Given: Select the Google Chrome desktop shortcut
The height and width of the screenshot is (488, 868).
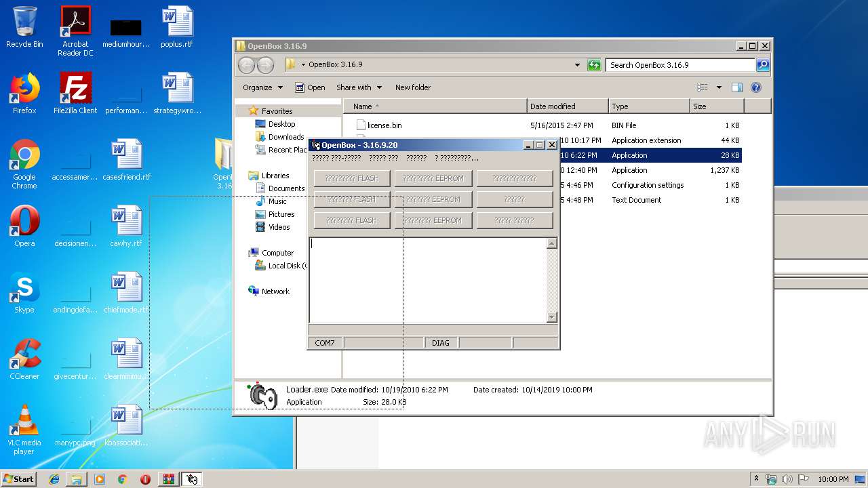Looking at the screenshot, I should point(24,164).
